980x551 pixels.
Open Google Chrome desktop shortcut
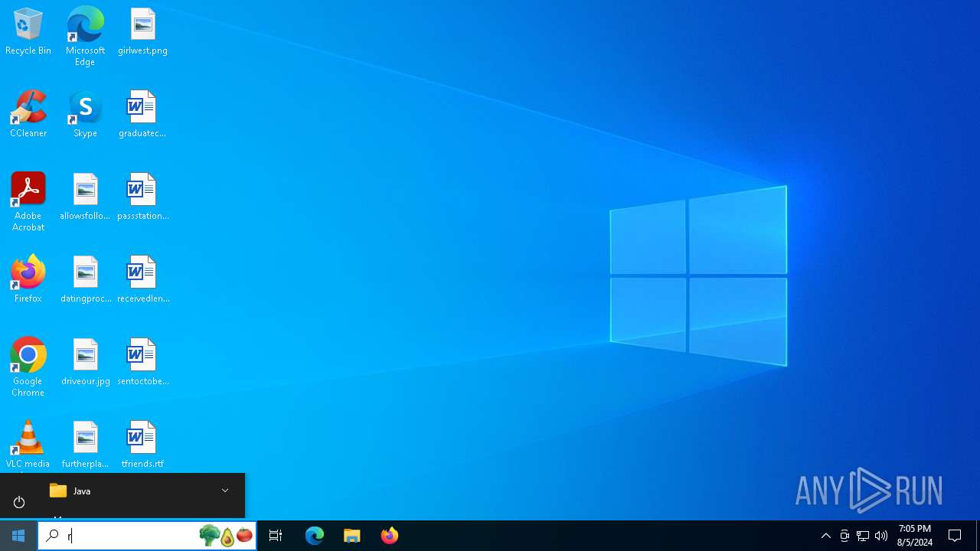[x=28, y=367]
